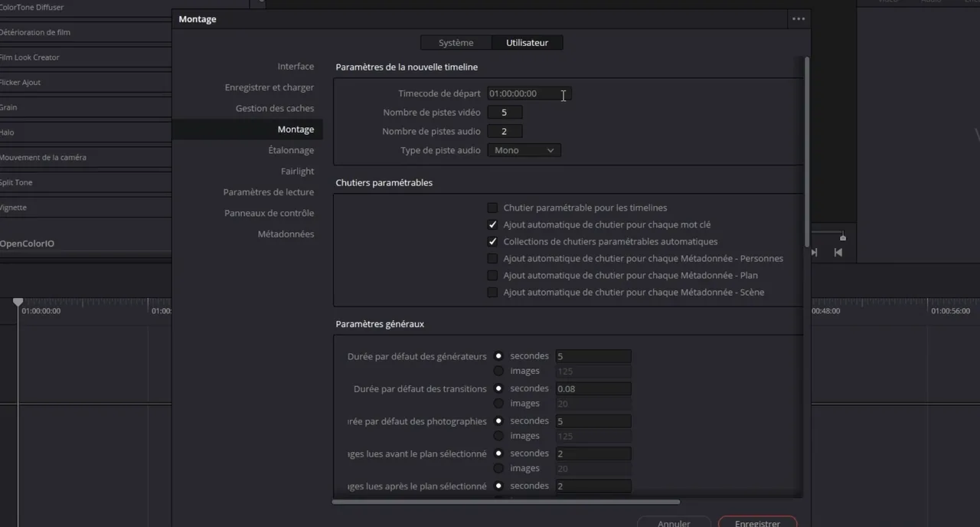Screen dimensions: 980x527
Task: Open the Étalonnage settings category
Action: point(291,150)
